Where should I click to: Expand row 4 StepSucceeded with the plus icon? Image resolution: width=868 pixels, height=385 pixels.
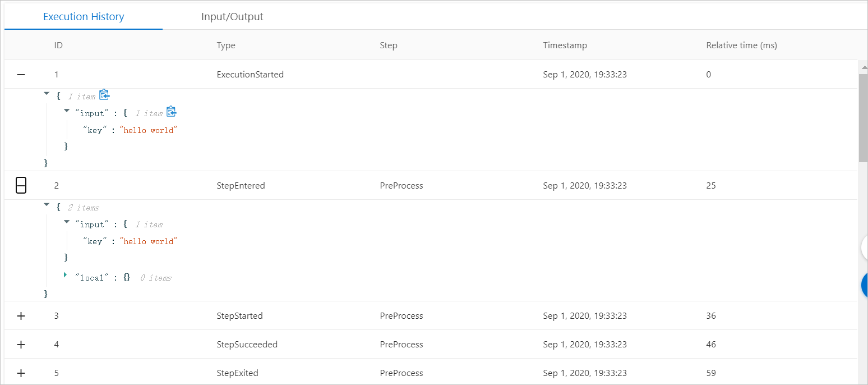point(21,344)
